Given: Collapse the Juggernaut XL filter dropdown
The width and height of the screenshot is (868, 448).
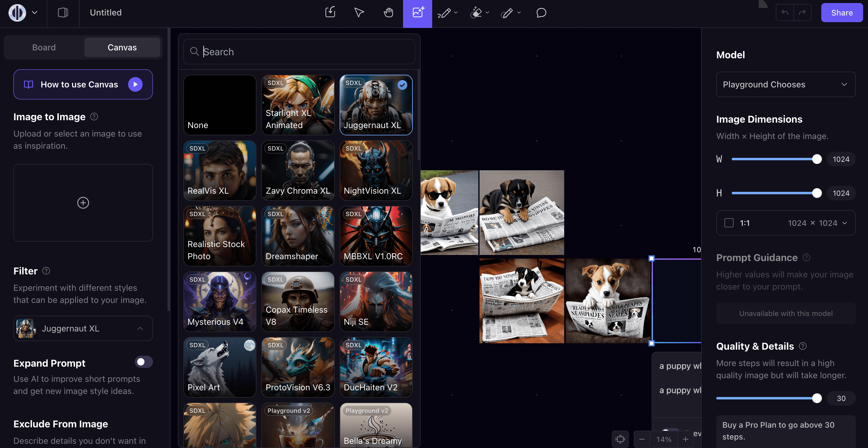Looking at the screenshot, I should click(140, 328).
